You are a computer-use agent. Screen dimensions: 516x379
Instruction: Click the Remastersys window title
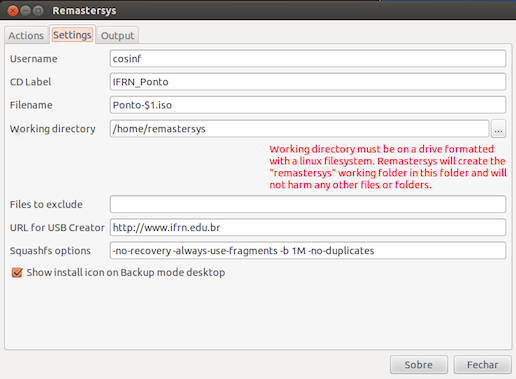point(84,11)
